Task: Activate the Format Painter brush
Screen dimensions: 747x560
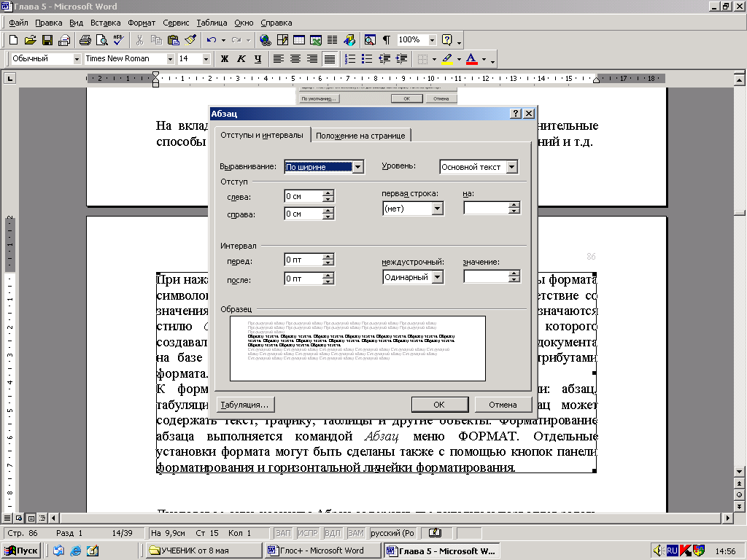Action: (190, 40)
